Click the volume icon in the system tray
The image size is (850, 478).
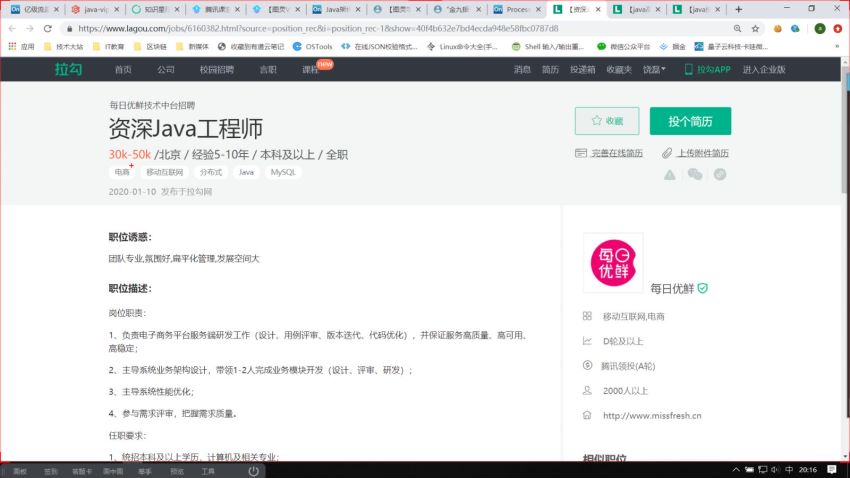[x=775, y=469]
